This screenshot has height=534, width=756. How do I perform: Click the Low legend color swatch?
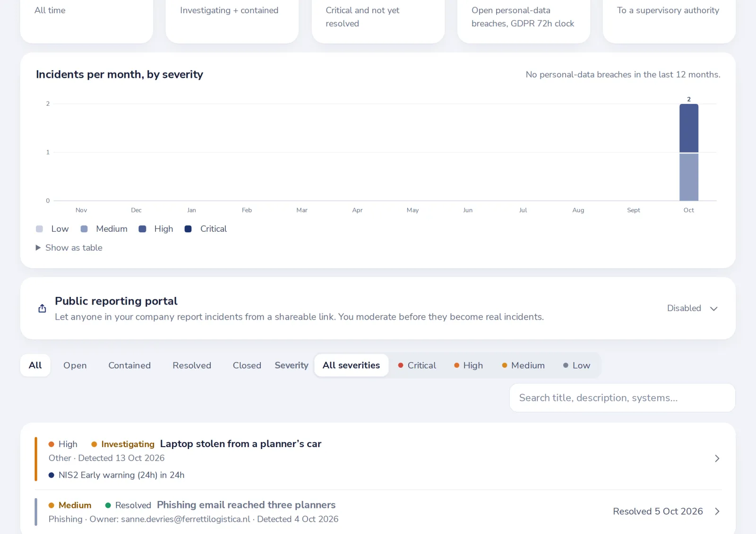click(x=40, y=229)
